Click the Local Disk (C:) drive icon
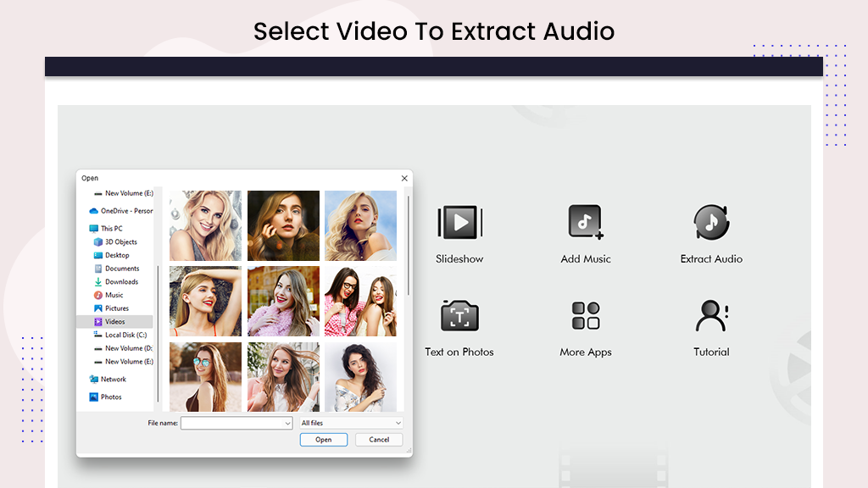The height and width of the screenshot is (488, 868). tap(98, 335)
